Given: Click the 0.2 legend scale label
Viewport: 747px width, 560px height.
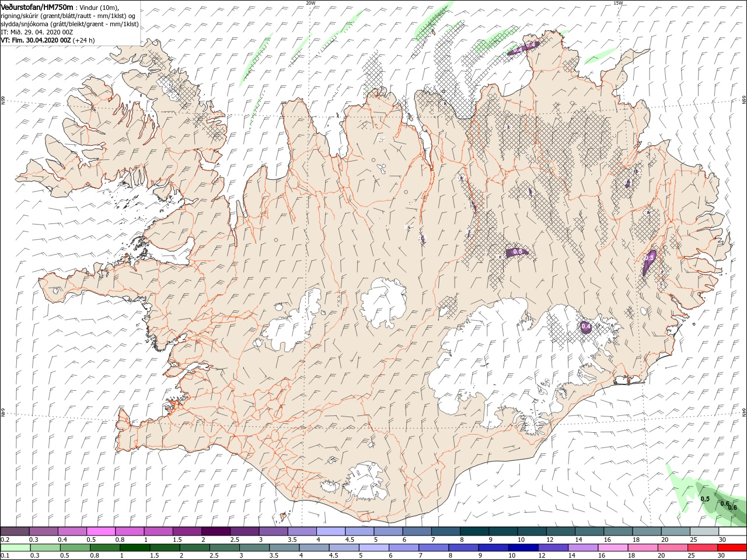Looking at the screenshot, I should point(5,540).
